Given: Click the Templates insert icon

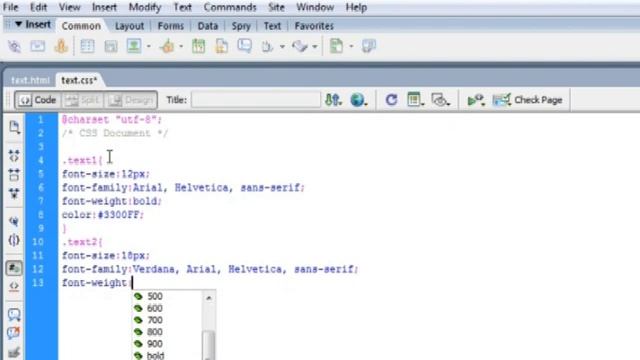Looking at the screenshot, I should coord(336,46).
